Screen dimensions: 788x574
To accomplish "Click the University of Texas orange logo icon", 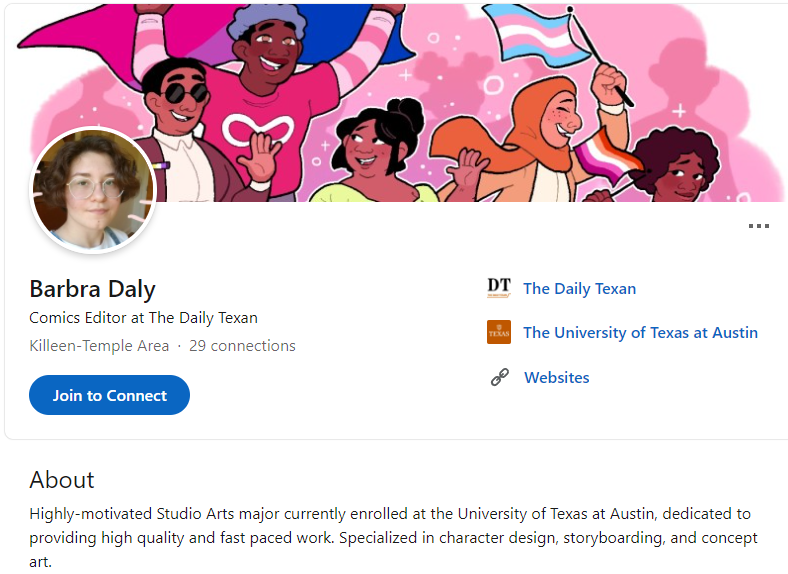I will pyautogui.click(x=499, y=332).
